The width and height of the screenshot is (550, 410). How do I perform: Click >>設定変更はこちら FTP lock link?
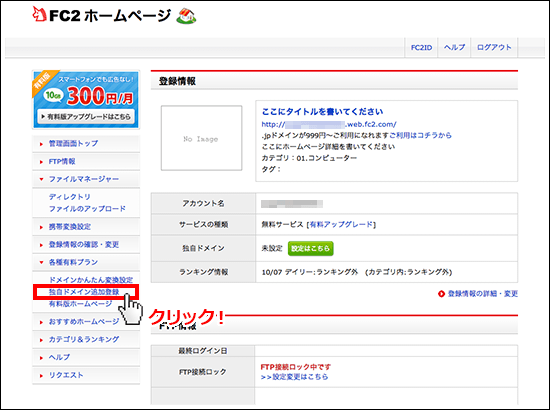coord(295,377)
